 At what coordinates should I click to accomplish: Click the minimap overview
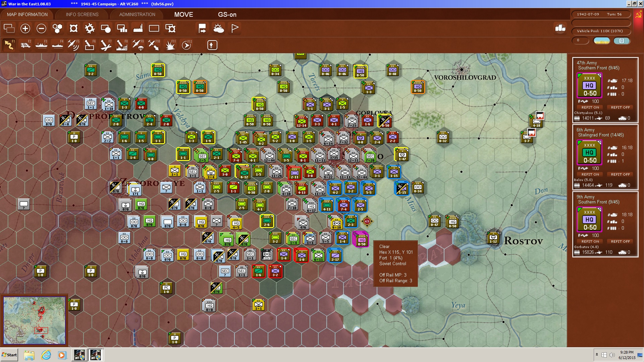click(34, 320)
